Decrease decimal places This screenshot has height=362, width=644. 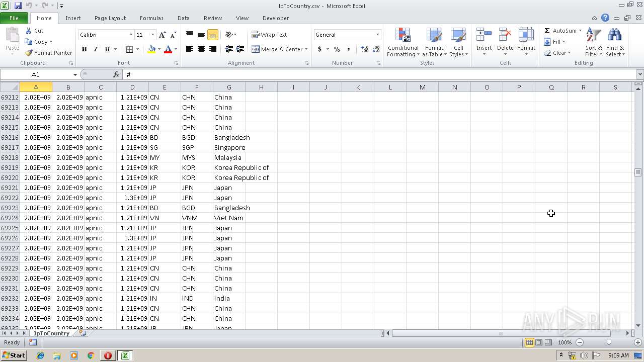[376, 49]
